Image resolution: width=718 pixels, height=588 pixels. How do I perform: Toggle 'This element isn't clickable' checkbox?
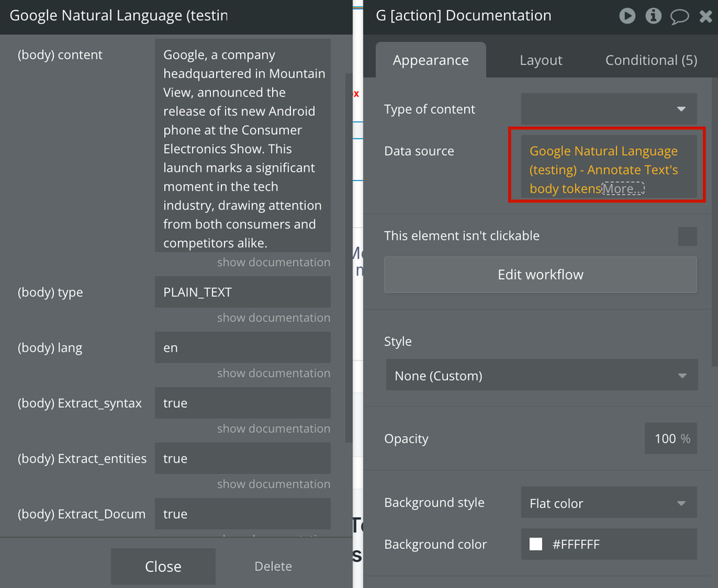(x=687, y=236)
